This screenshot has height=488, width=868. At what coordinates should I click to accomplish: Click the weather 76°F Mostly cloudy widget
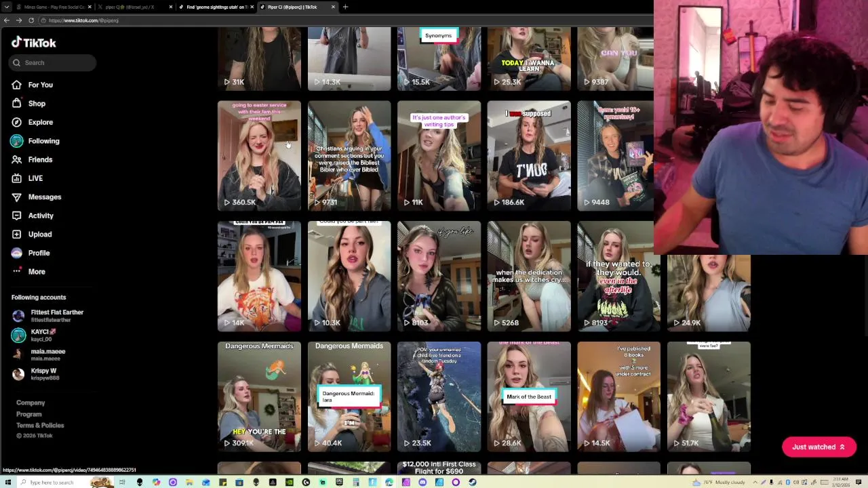[x=719, y=482]
